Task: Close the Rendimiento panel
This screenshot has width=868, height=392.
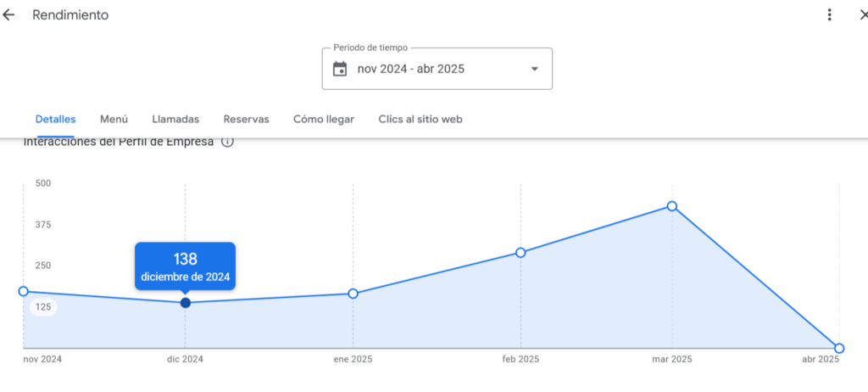Action: tap(863, 15)
